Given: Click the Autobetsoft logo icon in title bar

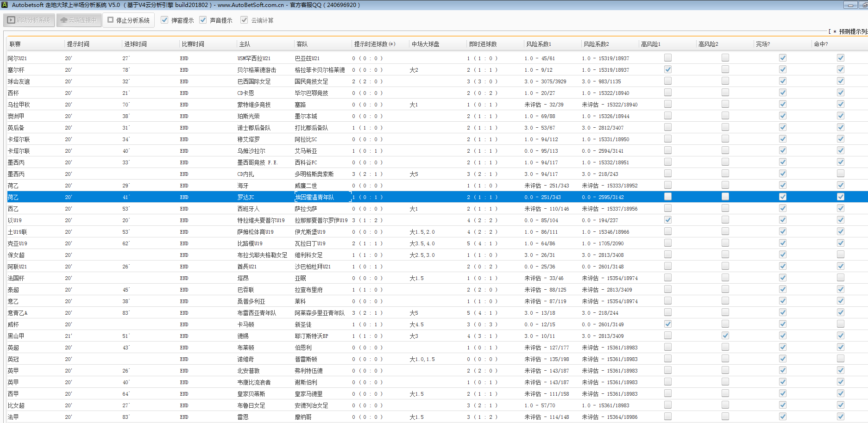Looking at the screenshot, I should [x=5, y=5].
